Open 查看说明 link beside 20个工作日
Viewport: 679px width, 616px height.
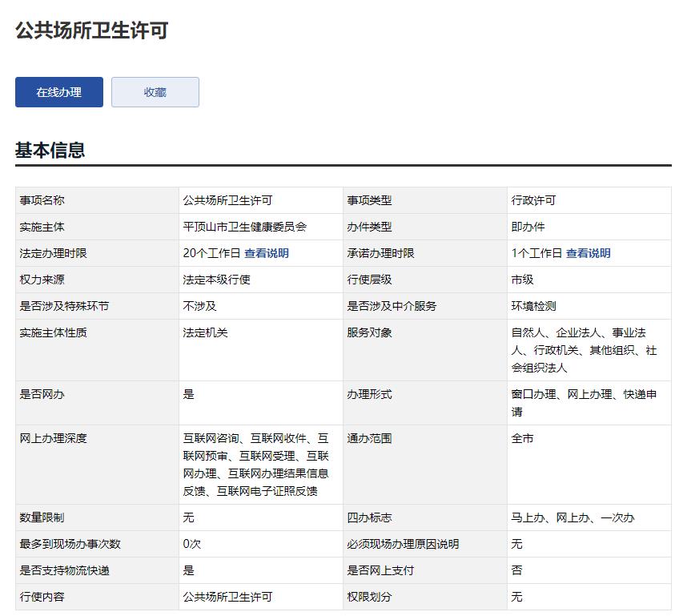click(x=267, y=253)
